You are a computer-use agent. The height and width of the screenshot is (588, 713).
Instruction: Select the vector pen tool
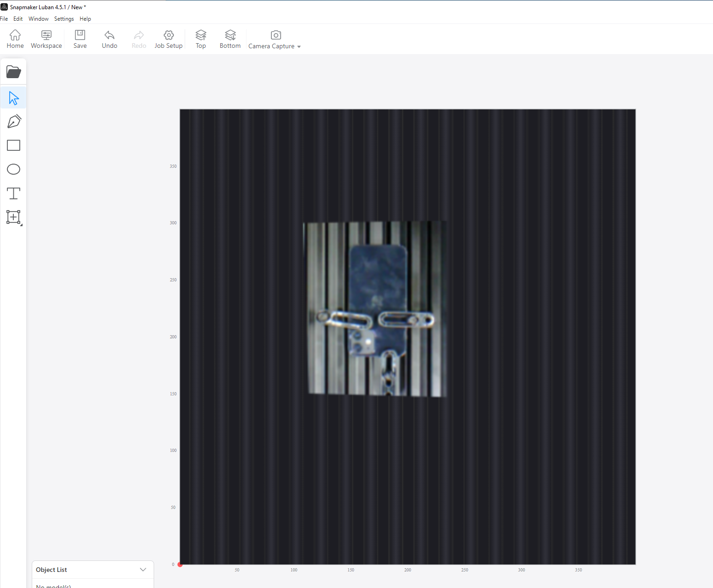click(x=13, y=121)
